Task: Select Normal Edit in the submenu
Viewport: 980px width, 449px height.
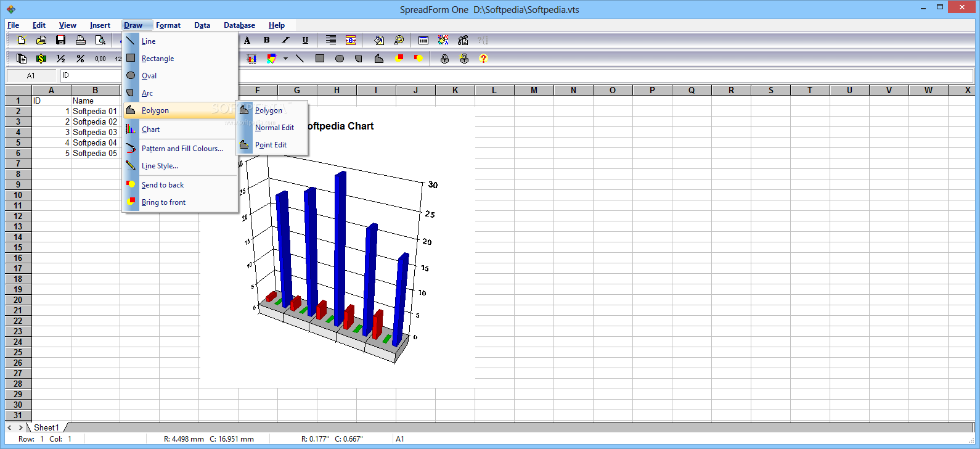Action: tap(272, 128)
